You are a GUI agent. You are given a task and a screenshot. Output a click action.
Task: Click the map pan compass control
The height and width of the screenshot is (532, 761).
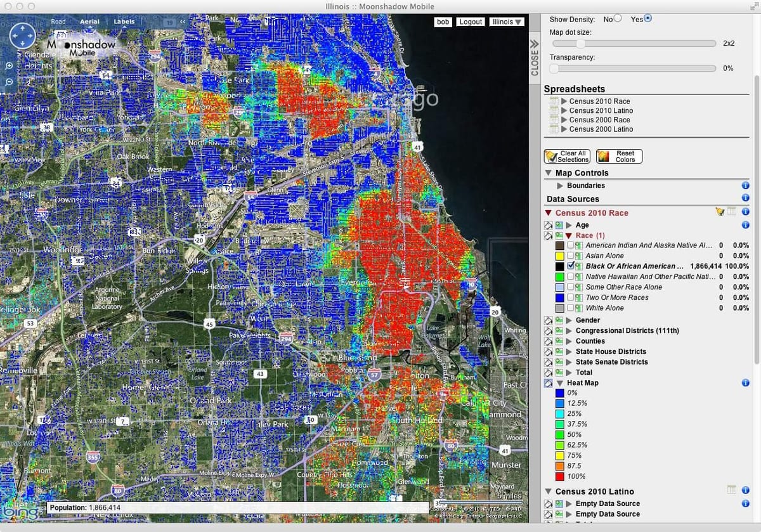[23, 36]
